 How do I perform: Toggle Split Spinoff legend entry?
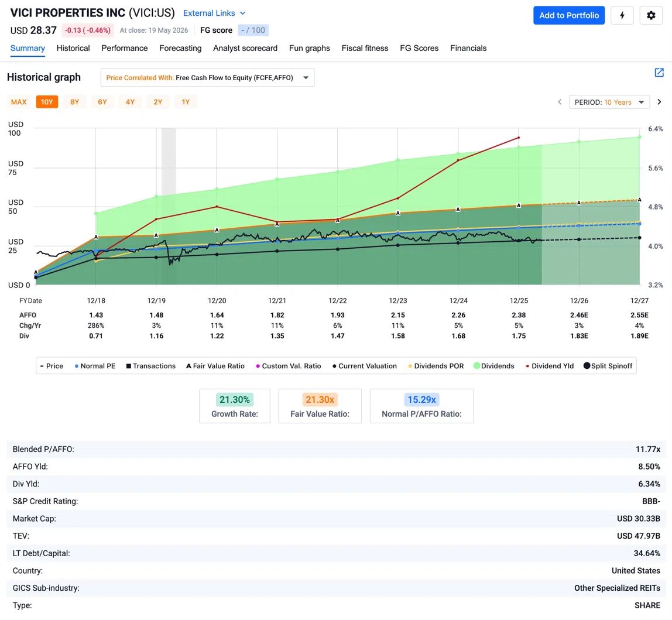coord(608,366)
